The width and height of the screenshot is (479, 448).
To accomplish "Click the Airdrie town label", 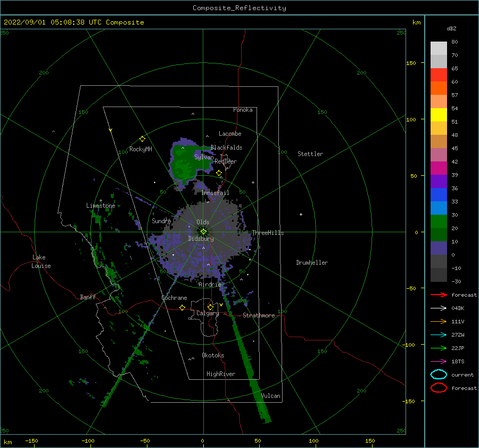I will [210, 284].
